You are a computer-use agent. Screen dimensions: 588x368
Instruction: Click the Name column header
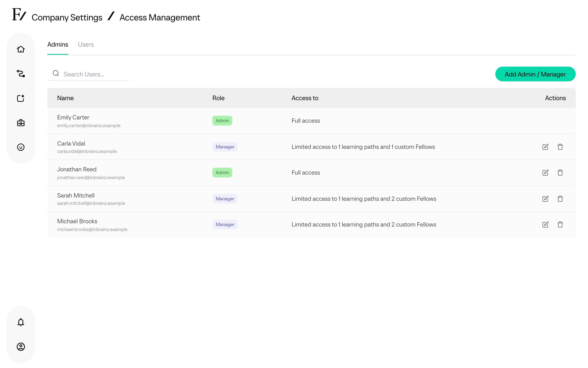(x=65, y=98)
